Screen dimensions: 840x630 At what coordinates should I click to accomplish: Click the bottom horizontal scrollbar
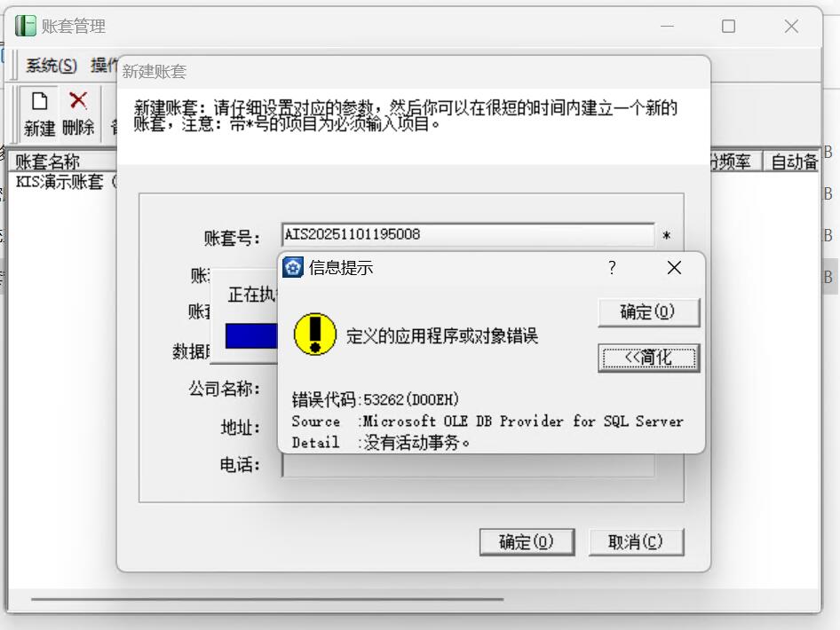pyautogui.click(x=267, y=599)
